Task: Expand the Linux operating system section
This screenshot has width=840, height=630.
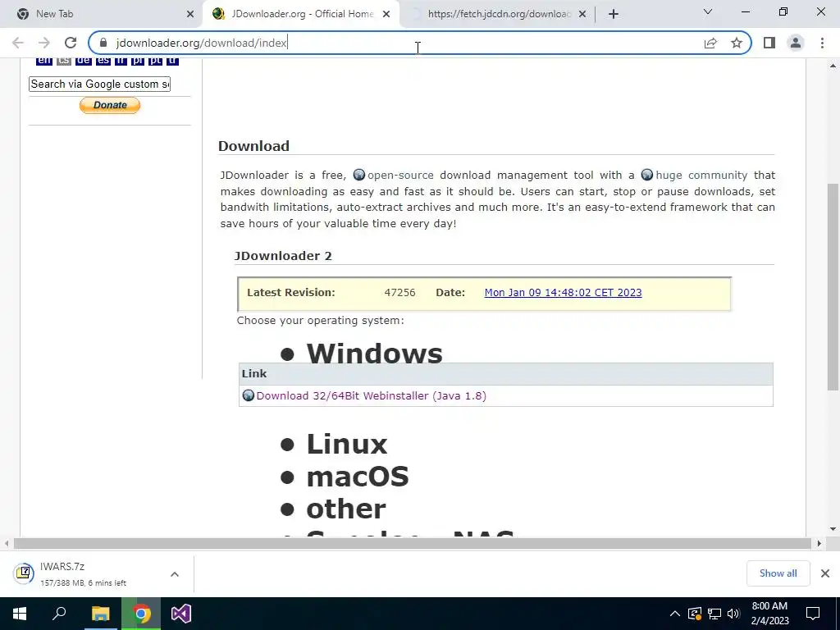Action: 347,444
